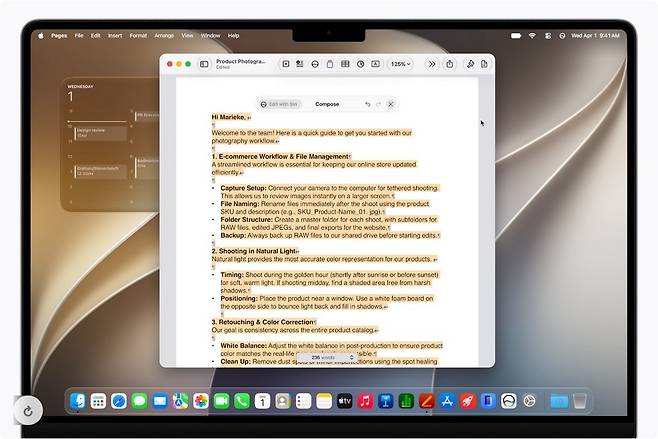Open the red rocket app in dock
The width and height of the screenshot is (658, 439).
pos(467,401)
